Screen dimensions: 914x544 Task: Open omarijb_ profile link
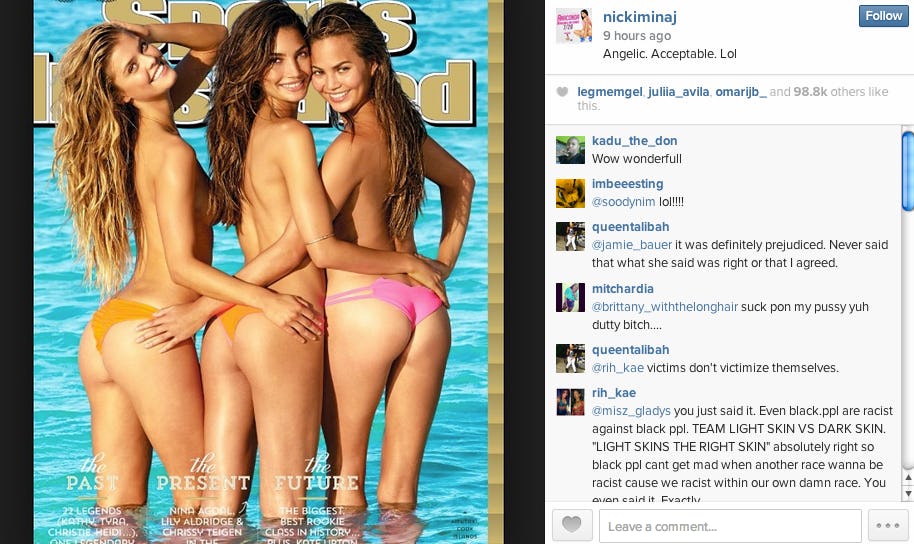pyautogui.click(x=741, y=92)
